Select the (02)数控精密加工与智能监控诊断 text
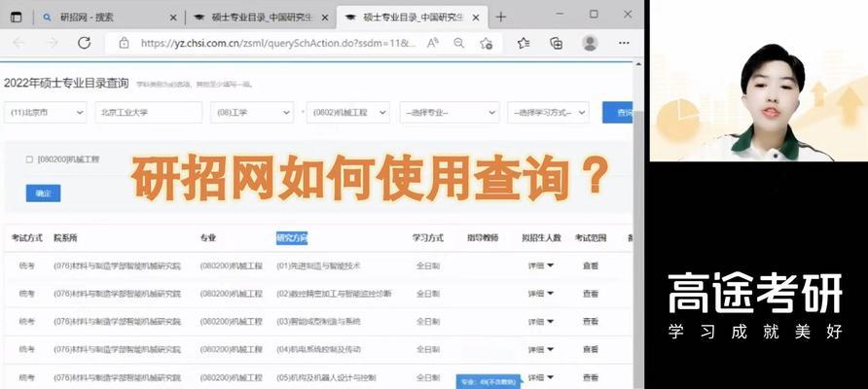The height and width of the screenshot is (389, 868). (334, 294)
